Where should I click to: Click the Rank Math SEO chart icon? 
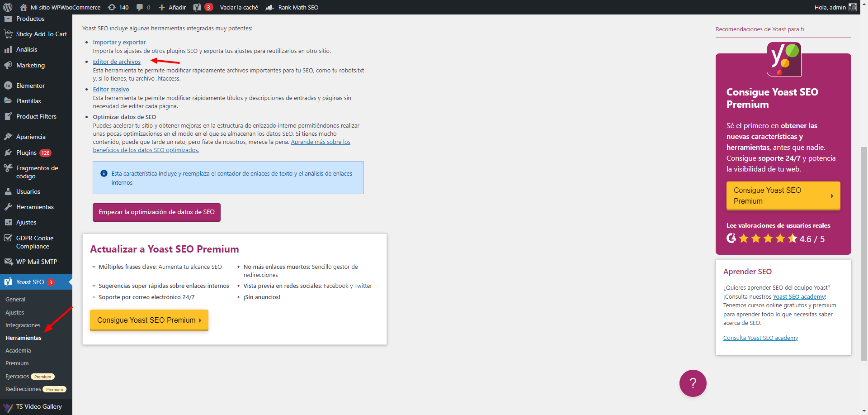coord(269,7)
